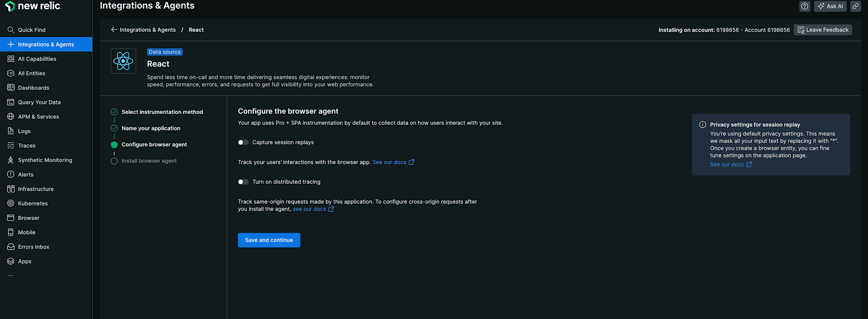868x319 pixels.
Task: Click the Ask AI button
Action: pyautogui.click(x=830, y=6)
